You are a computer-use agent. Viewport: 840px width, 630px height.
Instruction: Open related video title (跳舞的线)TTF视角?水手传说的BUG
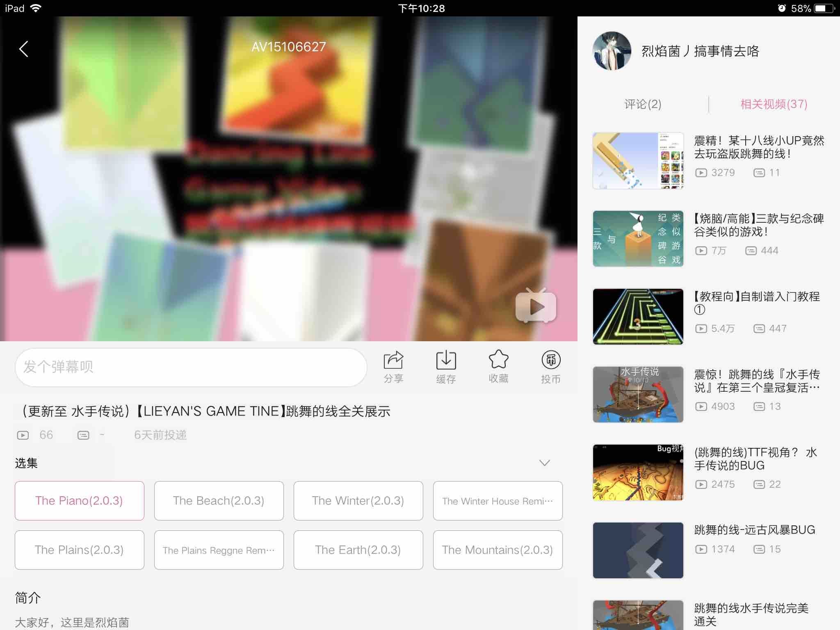(x=756, y=459)
